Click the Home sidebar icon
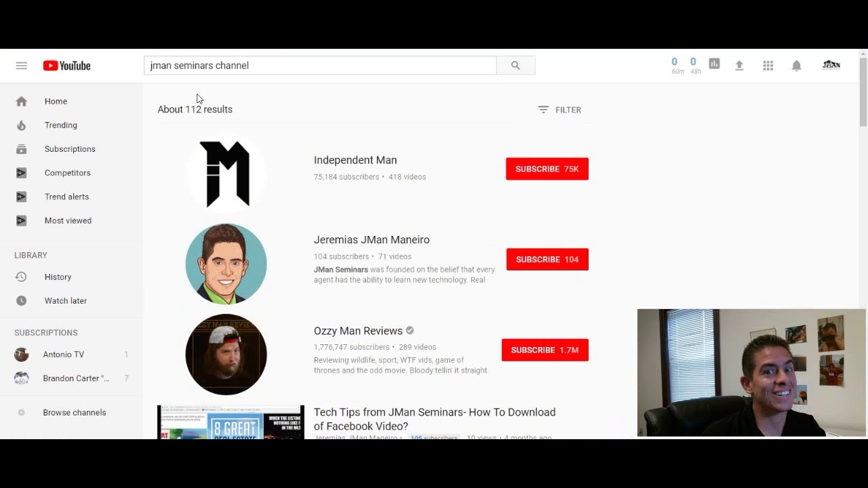The height and width of the screenshot is (488, 868). coord(22,101)
